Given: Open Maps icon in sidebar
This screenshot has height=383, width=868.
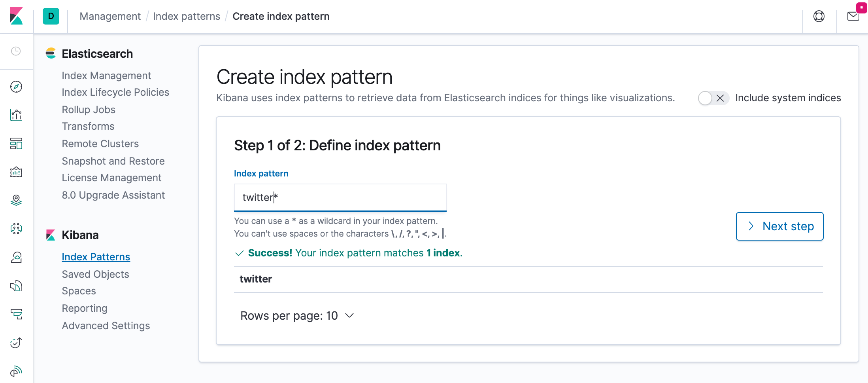Looking at the screenshot, I should click(x=16, y=201).
